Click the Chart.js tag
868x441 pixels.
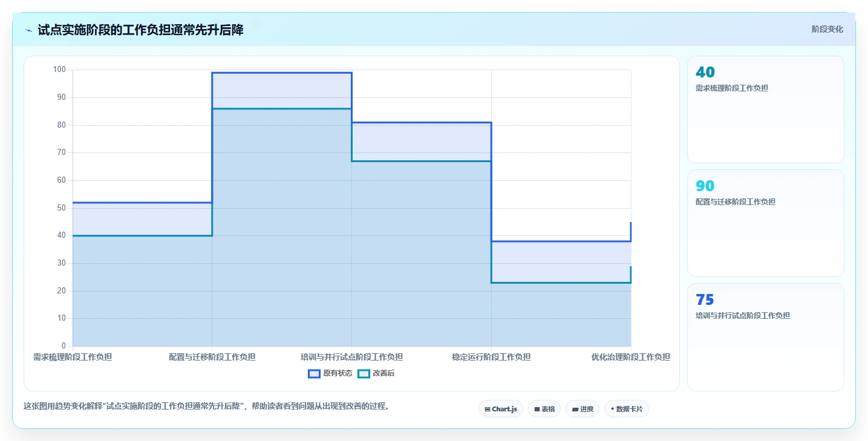[x=501, y=409]
